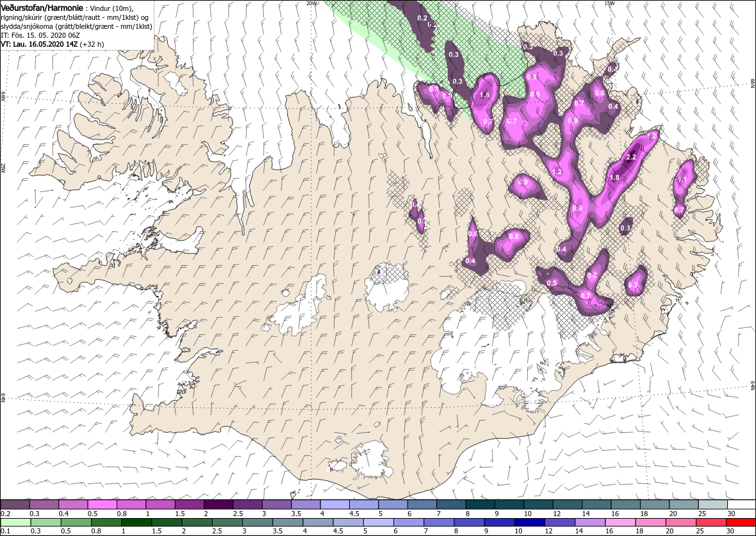The width and height of the screenshot is (756, 536).
Task: Select the upper legend swatch labeled 8
Action: click(480, 505)
